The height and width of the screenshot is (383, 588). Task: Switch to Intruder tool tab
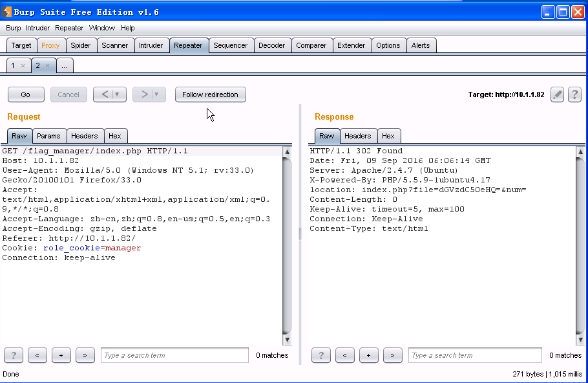click(151, 45)
